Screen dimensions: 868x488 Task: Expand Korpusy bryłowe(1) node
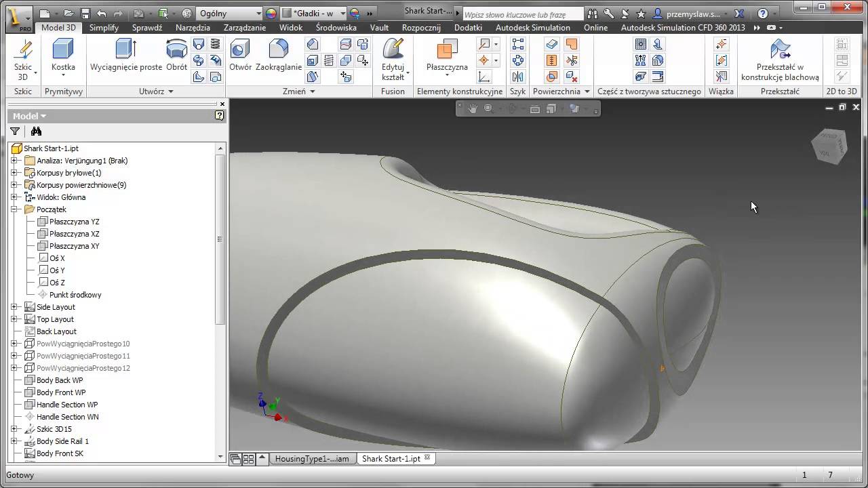pos(14,173)
